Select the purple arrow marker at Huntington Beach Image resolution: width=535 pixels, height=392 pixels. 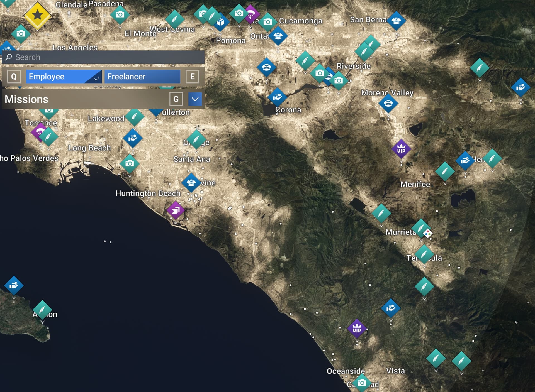(176, 210)
